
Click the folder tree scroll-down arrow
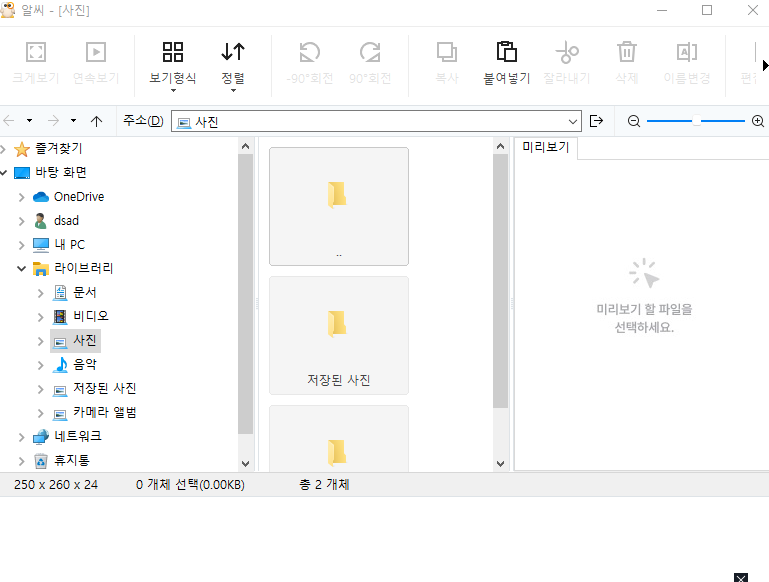point(246,463)
